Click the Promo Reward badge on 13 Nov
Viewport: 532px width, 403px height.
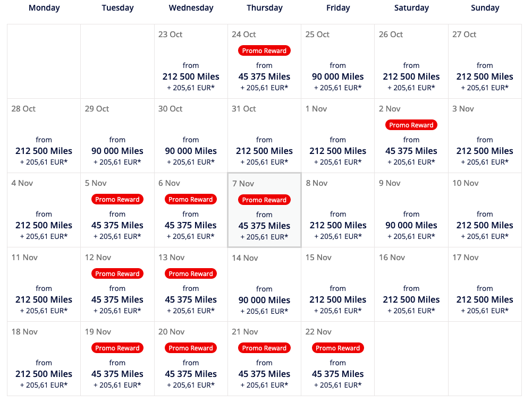tap(191, 273)
